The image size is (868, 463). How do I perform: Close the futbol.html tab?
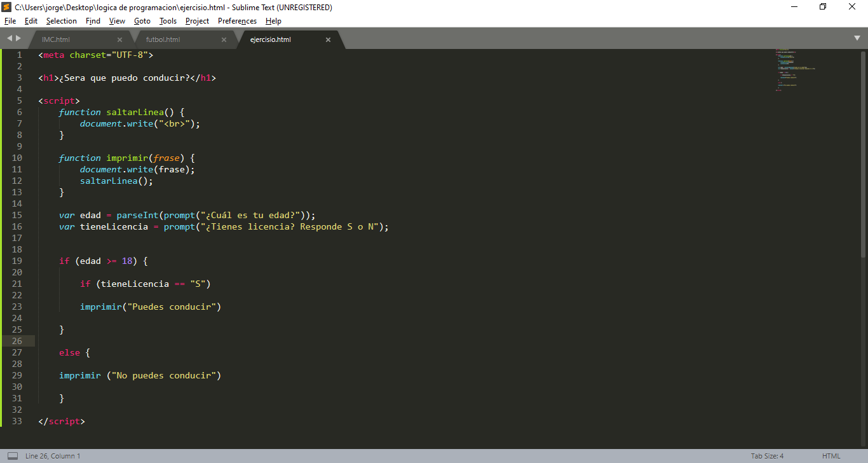point(224,39)
